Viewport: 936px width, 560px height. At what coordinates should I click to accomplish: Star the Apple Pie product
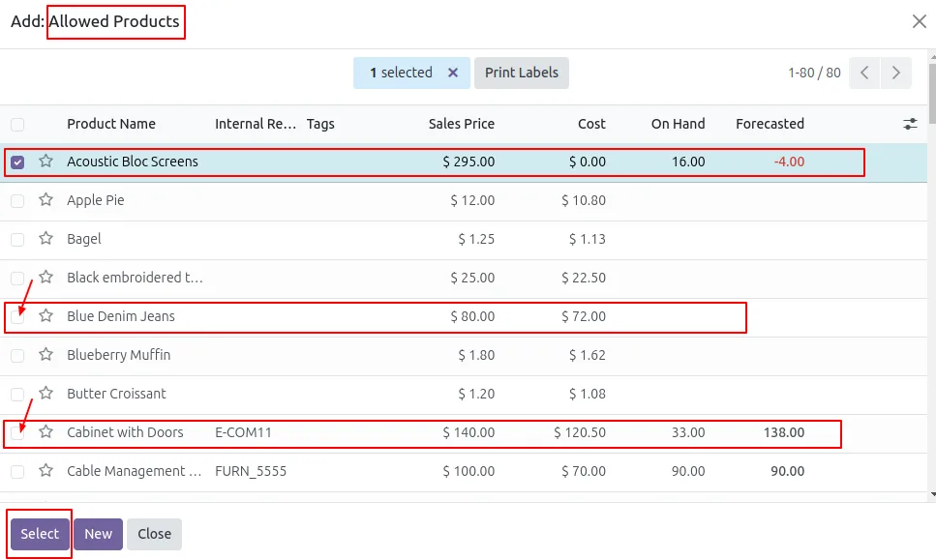pos(45,200)
